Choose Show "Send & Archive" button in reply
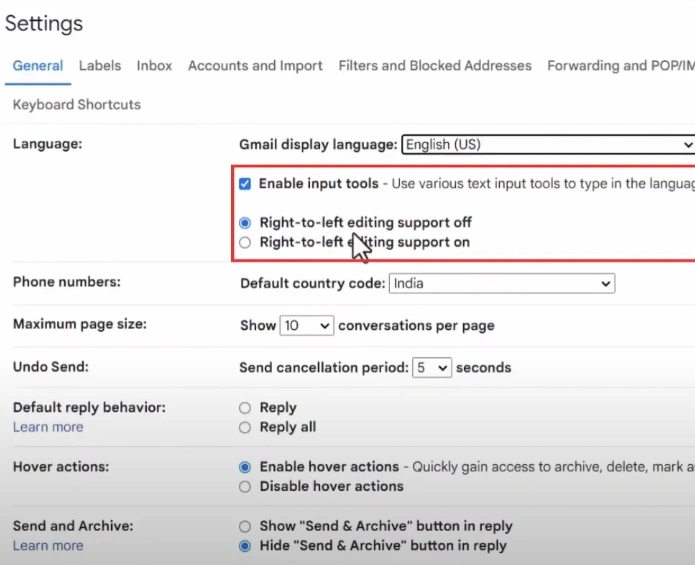This screenshot has width=695, height=565. pos(245,526)
